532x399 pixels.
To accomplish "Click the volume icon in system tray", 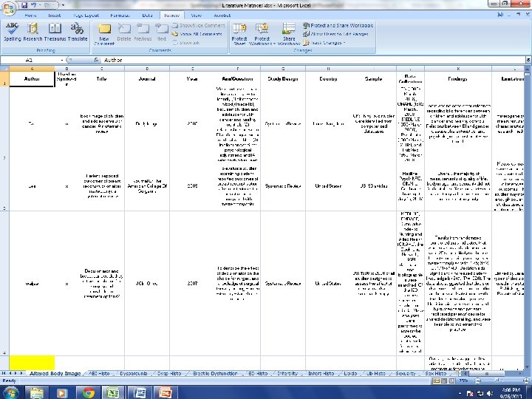I will (489, 393).
